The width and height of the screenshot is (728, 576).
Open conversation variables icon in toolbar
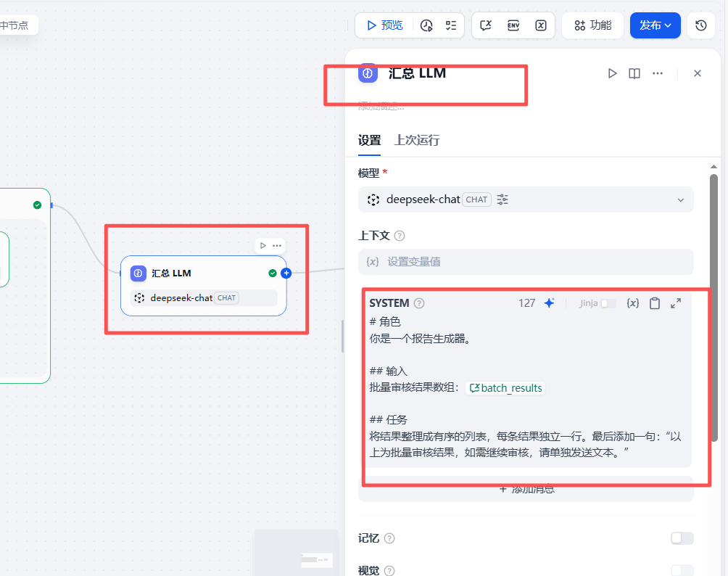[486, 25]
